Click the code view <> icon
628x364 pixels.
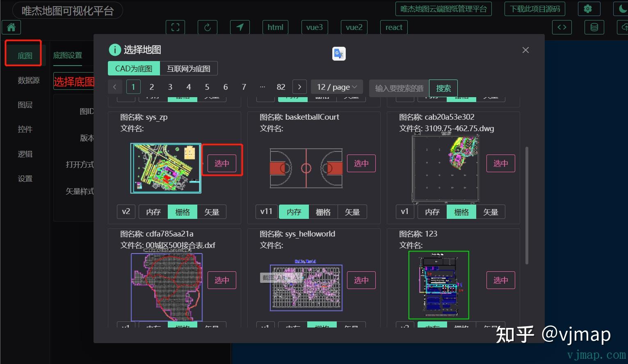point(562,27)
